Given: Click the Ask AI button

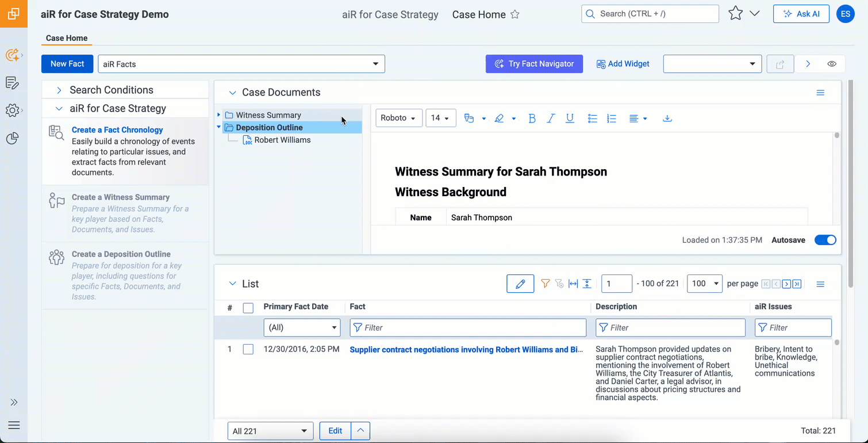Looking at the screenshot, I should (801, 14).
